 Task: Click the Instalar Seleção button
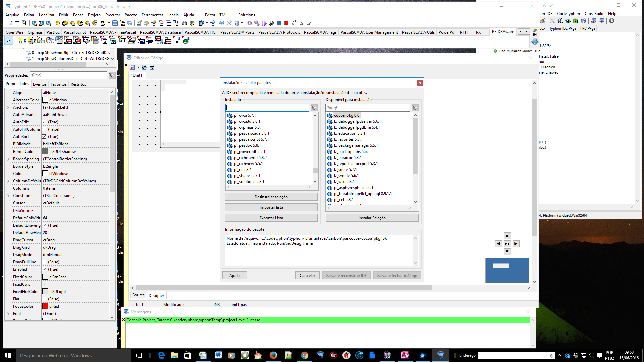pyautogui.click(x=372, y=218)
